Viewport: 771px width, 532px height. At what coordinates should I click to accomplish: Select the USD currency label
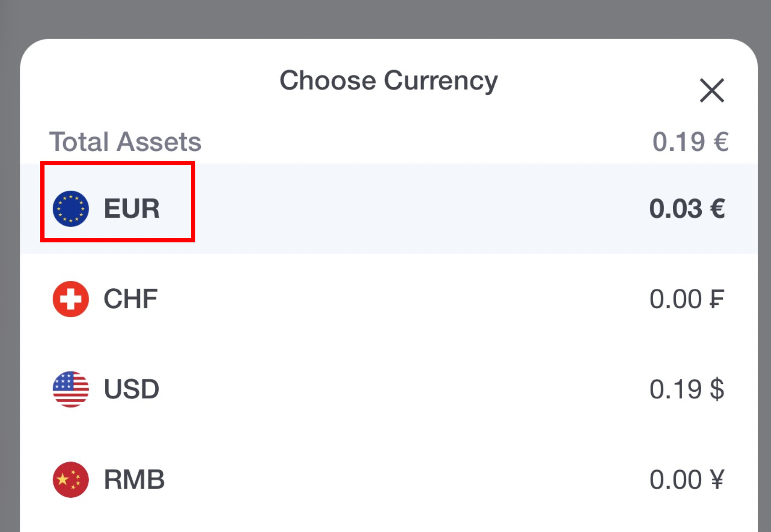(x=132, y=389)
